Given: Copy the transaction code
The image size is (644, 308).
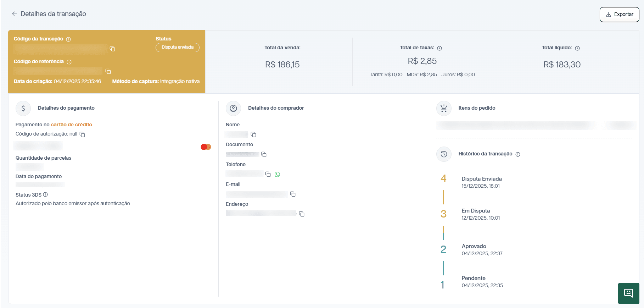Looking at the screenshot, I should point(112,49).
